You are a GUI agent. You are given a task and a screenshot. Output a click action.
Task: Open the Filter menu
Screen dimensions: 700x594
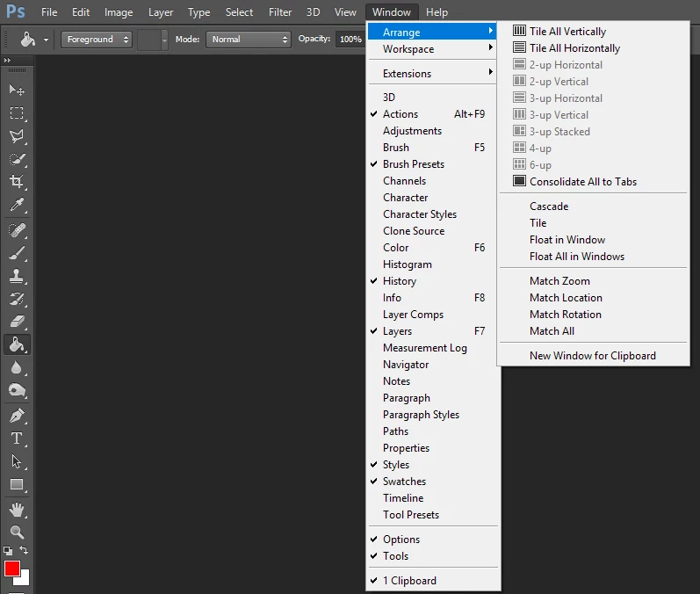click(280, 12)
